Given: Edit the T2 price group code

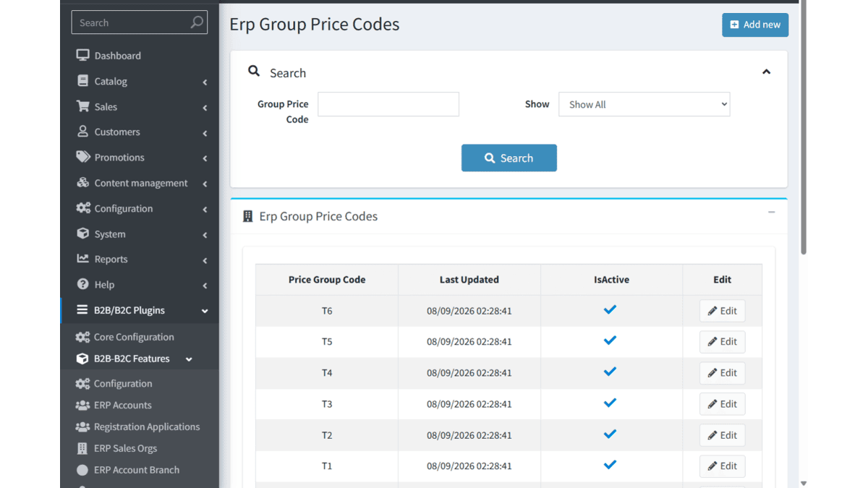Looking at the screenshot, I should 722,435.
